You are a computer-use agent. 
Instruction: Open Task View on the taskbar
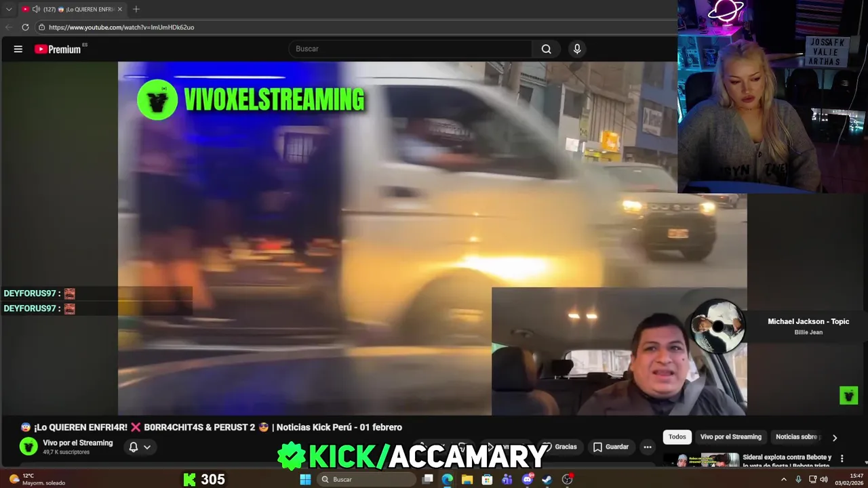(x=427, y=479)
